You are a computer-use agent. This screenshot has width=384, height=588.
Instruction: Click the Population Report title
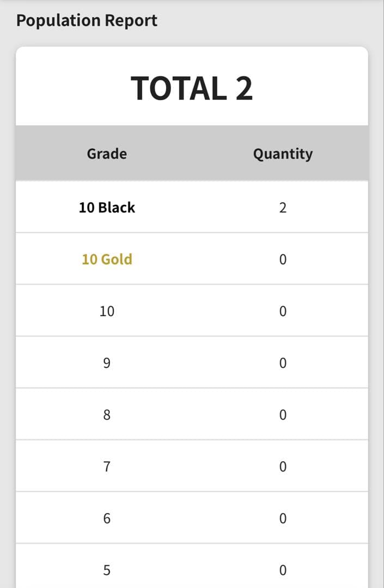point(87,21)
